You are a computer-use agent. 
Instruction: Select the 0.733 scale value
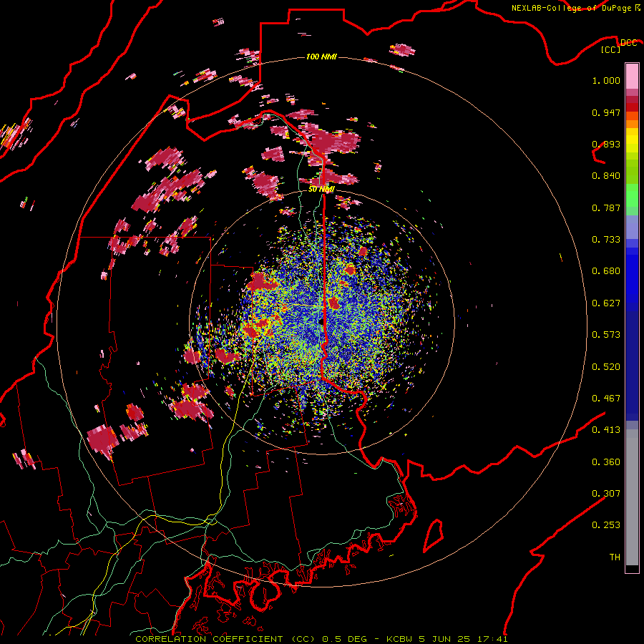606,240
